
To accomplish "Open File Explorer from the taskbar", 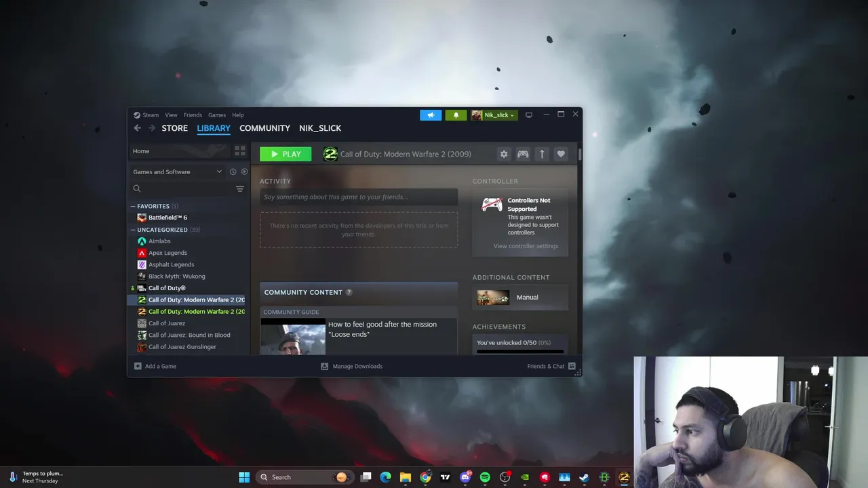I will pos(406,477).
